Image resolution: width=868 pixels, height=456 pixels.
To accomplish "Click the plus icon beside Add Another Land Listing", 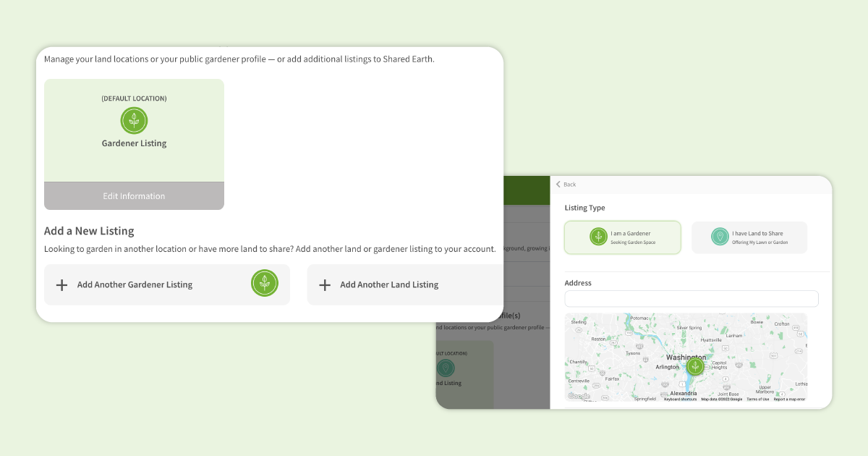I will click(x=325, y=285).
